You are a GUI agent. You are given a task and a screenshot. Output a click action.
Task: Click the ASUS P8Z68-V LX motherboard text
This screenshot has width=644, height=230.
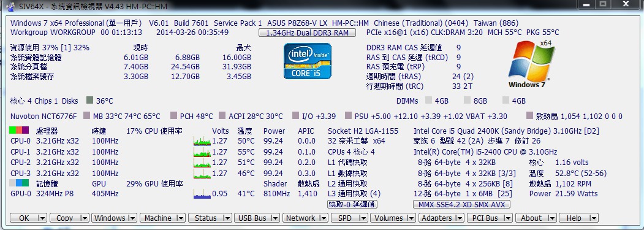click(x=297, y=23)
